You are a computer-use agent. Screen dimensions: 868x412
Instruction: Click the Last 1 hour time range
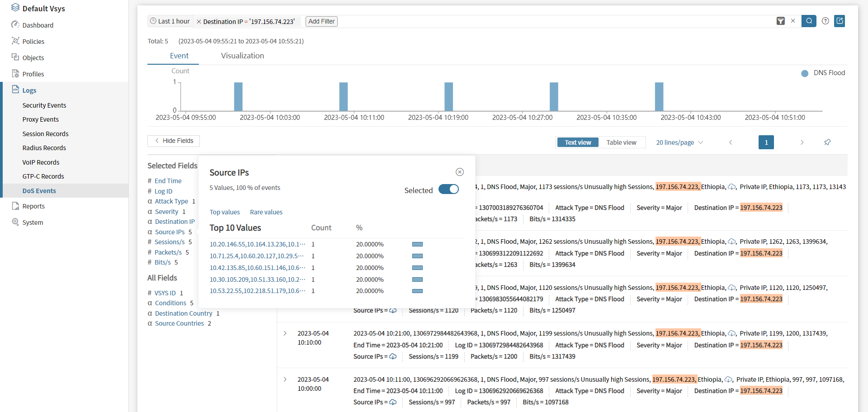pos(170,21)
